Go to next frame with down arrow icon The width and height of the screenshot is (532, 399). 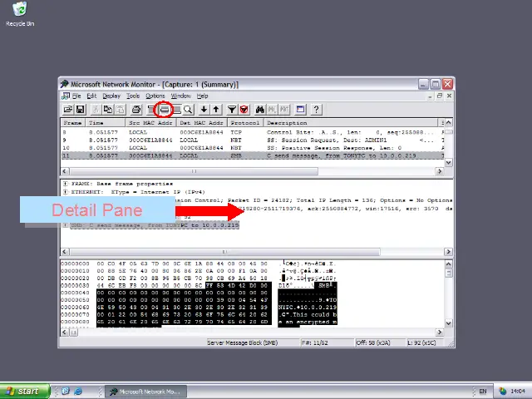coord(204,109)
